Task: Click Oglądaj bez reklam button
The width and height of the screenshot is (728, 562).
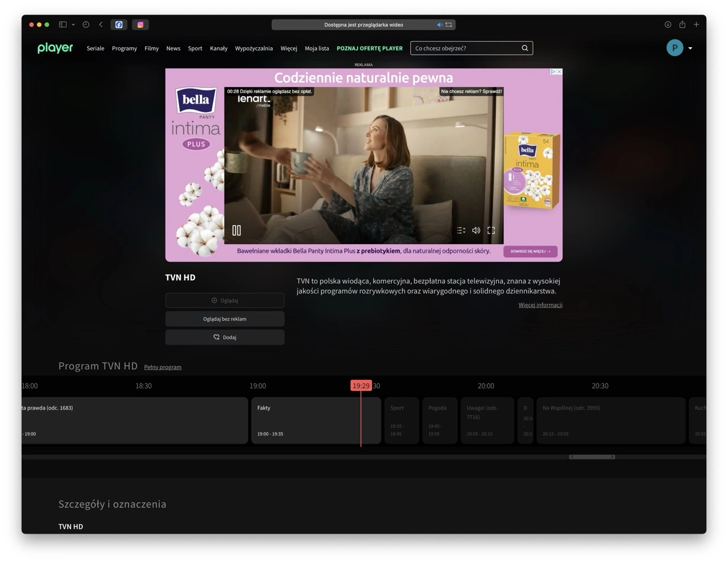Action: [225, 319]
